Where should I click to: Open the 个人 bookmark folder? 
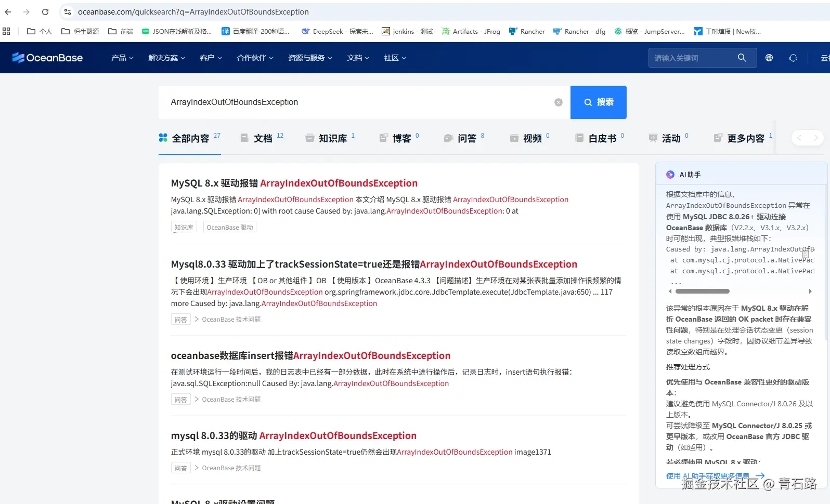coord(40,31)
